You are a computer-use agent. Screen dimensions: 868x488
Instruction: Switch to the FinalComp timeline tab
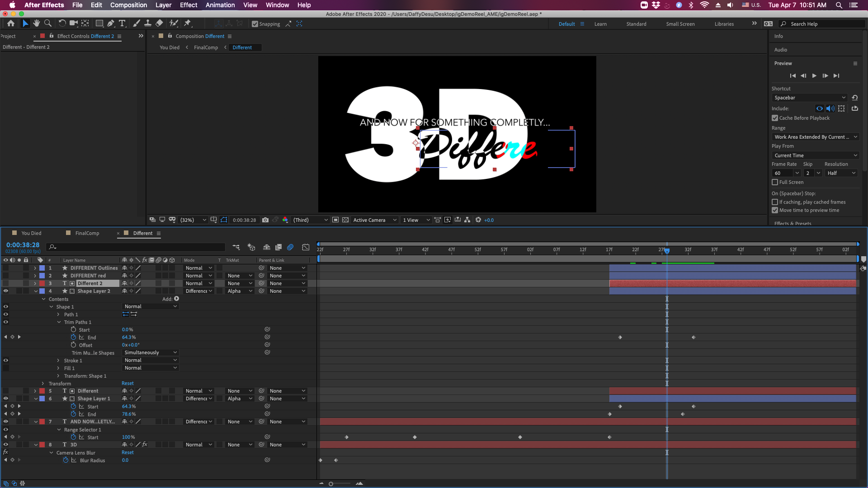pos(87,233)
